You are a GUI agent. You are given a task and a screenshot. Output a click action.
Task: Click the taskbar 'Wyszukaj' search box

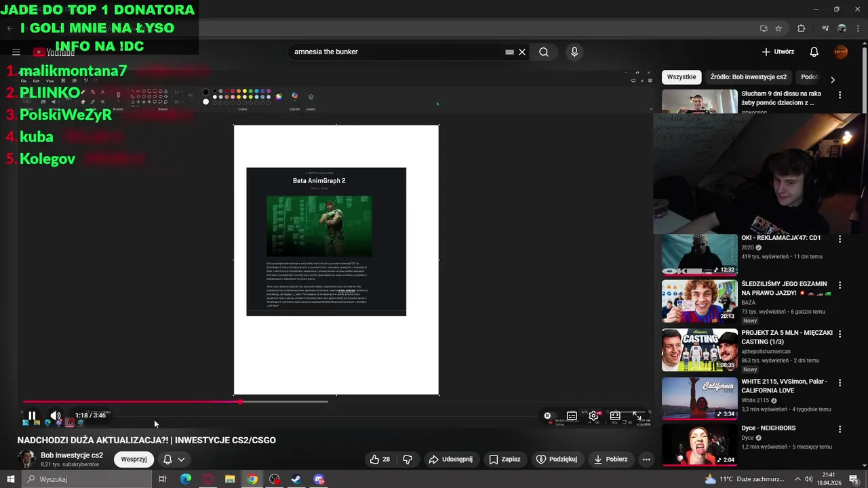[87, 479]
